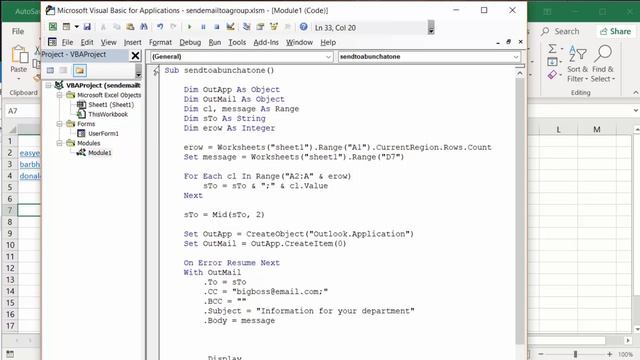Click the Copy toolbar icon
The height and width of the screenshot is (360, 640).
[x=117, y=27]
